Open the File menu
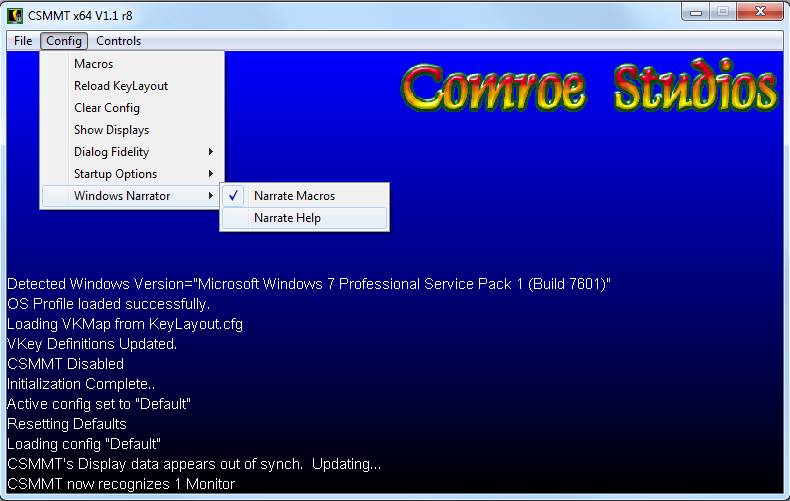 tap(23, 41)
